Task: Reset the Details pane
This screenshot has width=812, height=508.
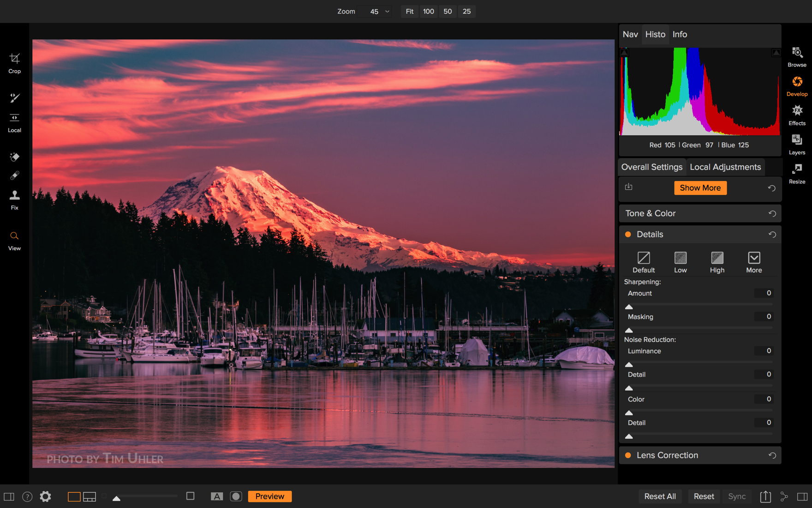Action: (x=772, y=235)
